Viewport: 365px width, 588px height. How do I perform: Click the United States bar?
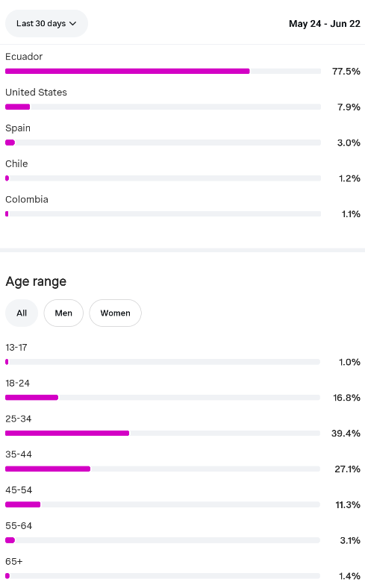pyautogui.click(x=163, y=107)
